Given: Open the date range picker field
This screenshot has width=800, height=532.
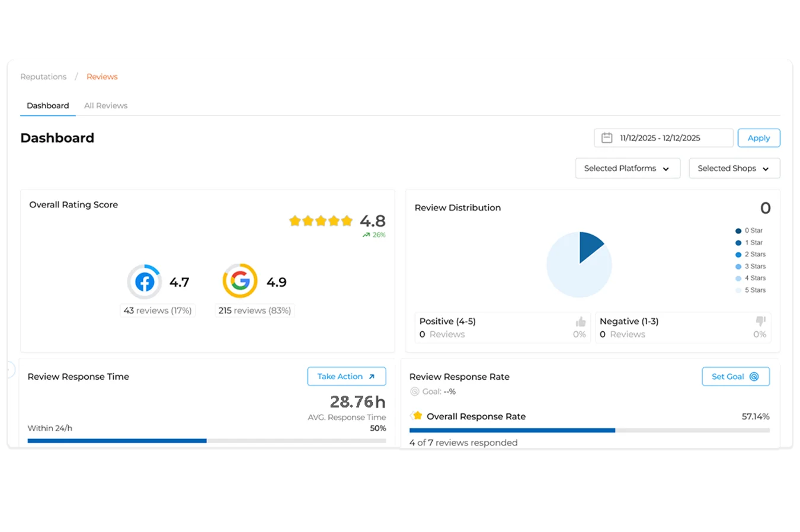Looking at the screenshot, I should pos(663,138).
